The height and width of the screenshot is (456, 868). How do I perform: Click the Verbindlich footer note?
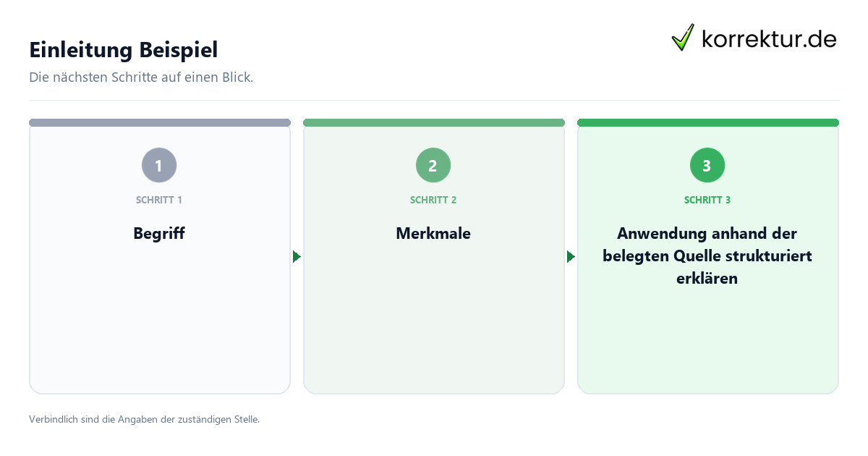(x=144, y=419)
